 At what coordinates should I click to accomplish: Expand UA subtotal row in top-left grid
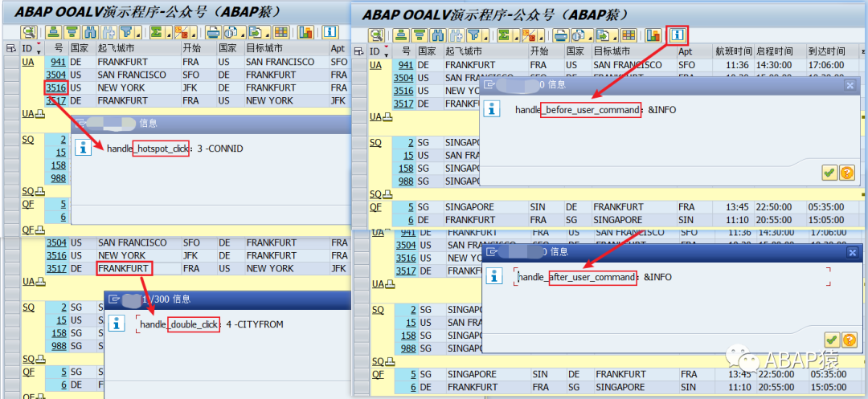(39, 114)
